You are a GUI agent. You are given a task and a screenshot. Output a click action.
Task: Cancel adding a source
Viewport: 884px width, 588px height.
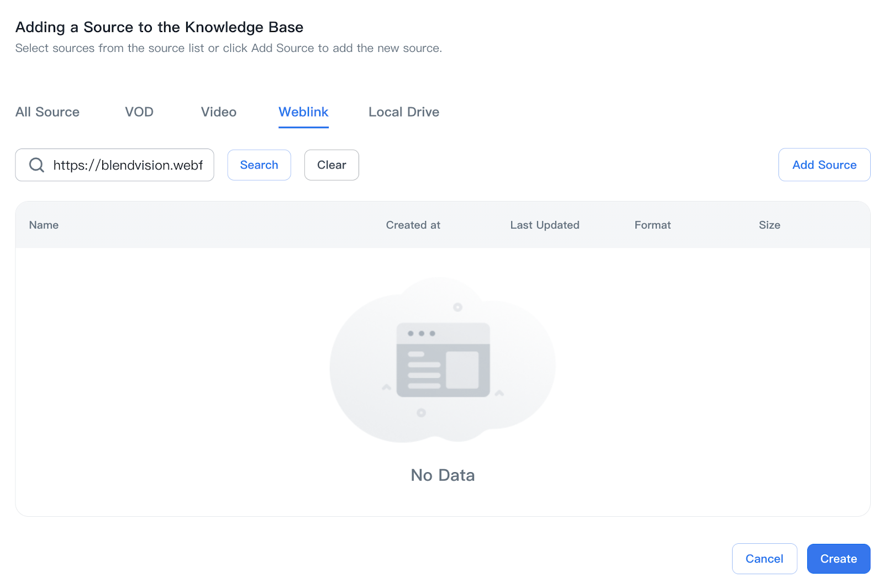tap(764, 559)
